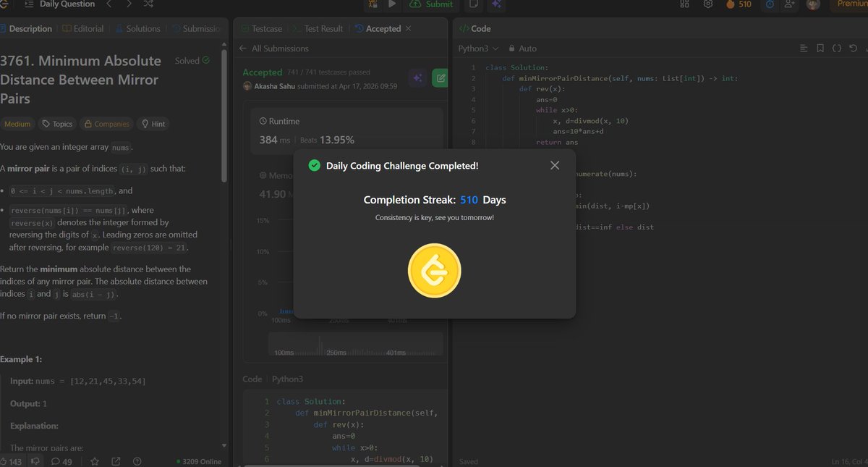Screen dimensions: 868x467
Task: Click the format code lines icon
Action: tap(803, 49)
